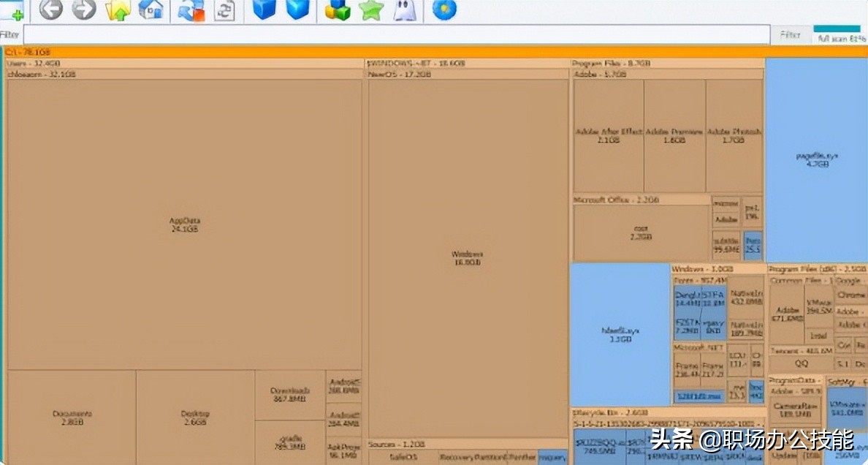Click the second blue cube detail icon
868x465 pixels.
tap(297, 10)
